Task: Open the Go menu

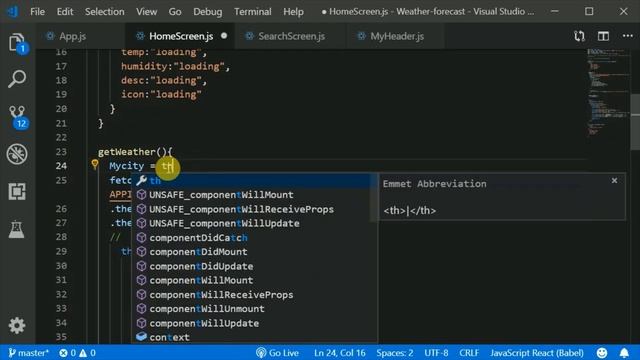Action: (175, 11)
